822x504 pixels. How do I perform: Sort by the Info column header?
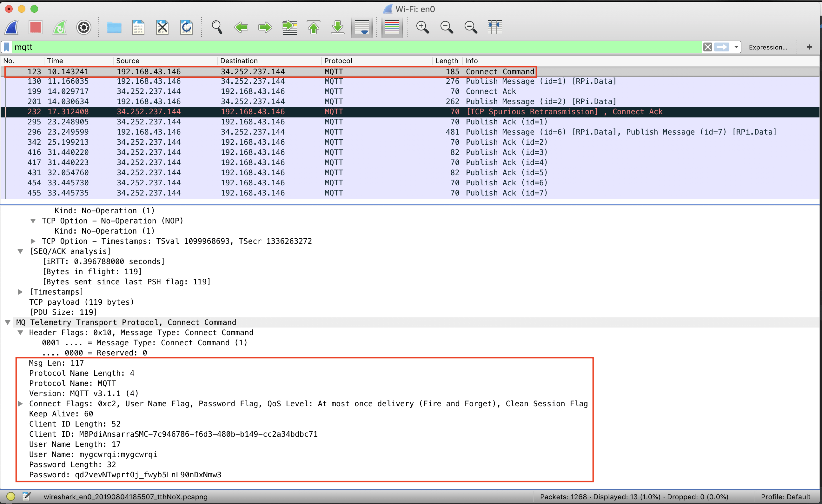pyautogui.click(x=640, y=61)
